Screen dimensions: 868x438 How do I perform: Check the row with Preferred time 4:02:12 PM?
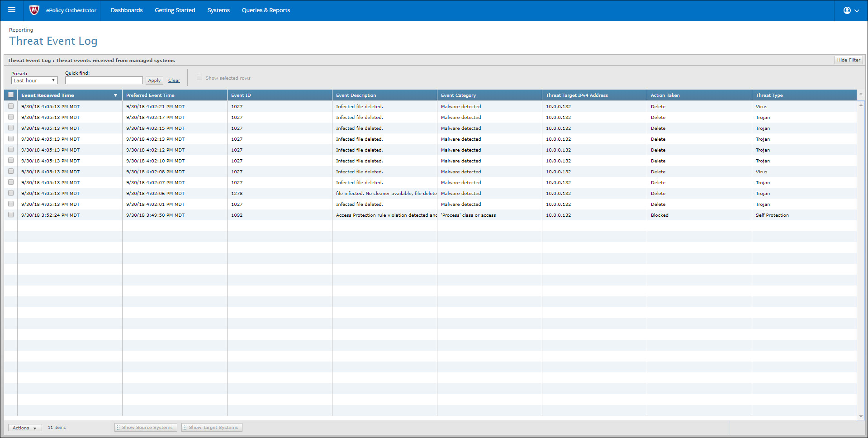pyautogui.click(x=11, y=150)
